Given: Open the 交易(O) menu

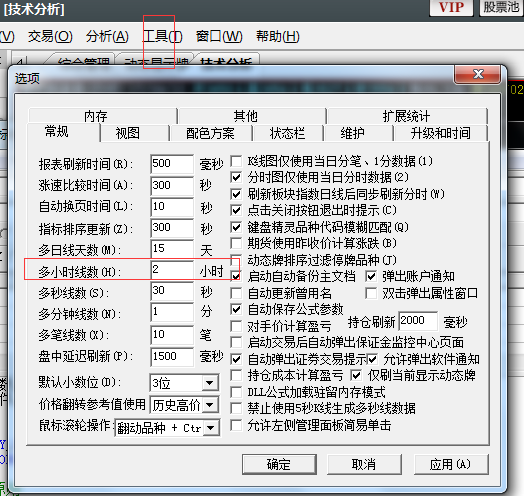Looking at the screenshot, I should 50,36.
